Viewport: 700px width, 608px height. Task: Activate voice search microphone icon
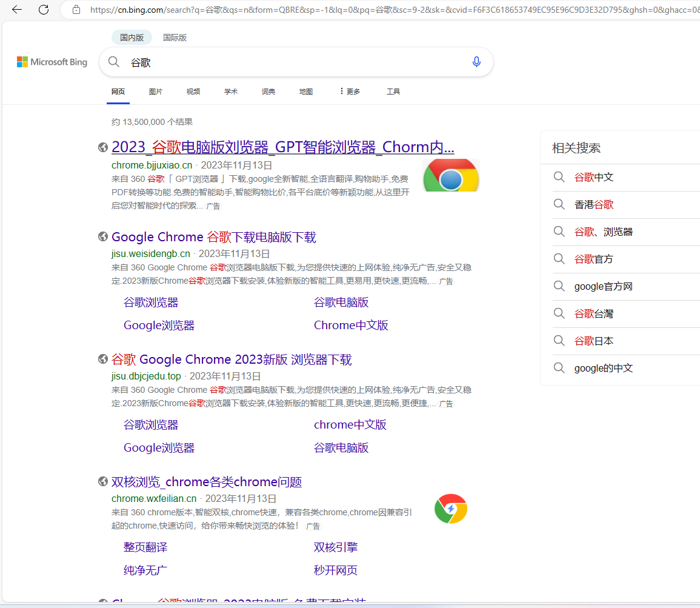476,62
